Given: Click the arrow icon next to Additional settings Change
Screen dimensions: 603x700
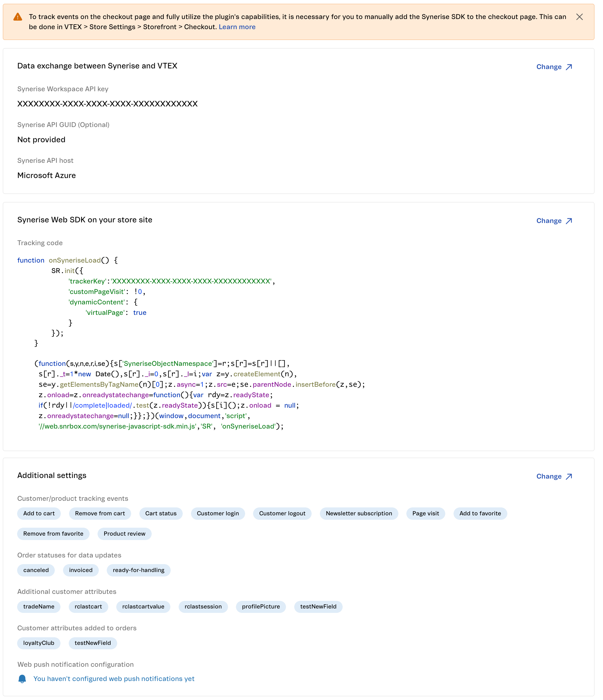Looking at the screenshot, I should coord(569,476).
